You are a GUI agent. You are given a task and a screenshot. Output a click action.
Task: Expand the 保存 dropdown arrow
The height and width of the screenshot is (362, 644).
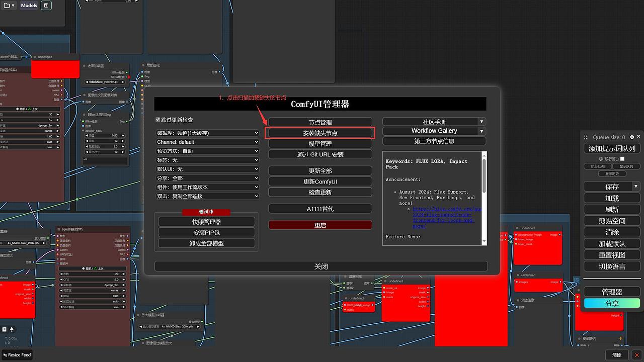(x=636, y=187)
